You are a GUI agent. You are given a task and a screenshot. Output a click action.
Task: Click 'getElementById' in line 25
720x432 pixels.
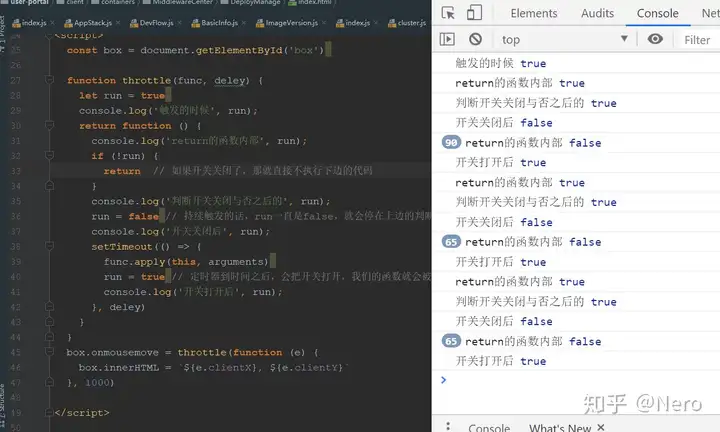[x=239, y=50]
